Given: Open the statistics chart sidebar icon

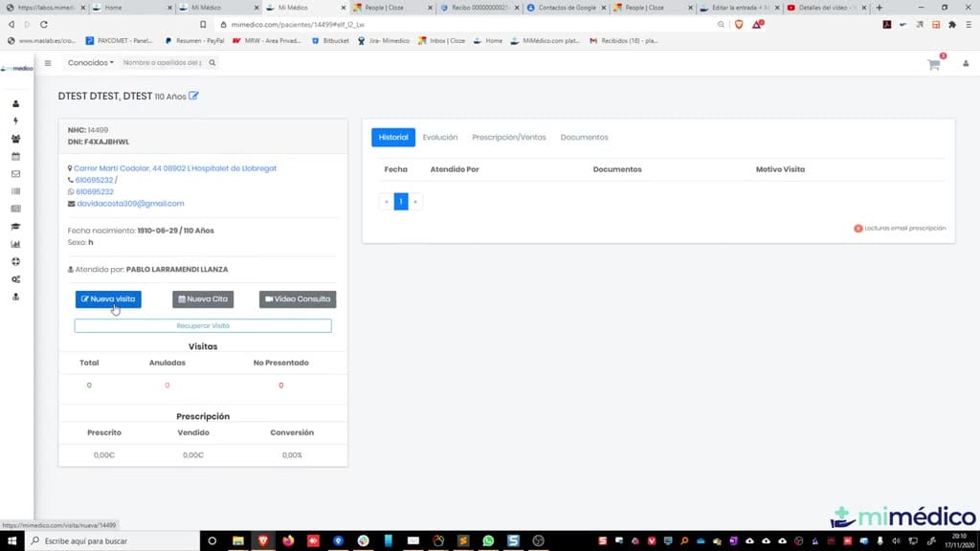Looking at the screenshot, I should 15,244.
